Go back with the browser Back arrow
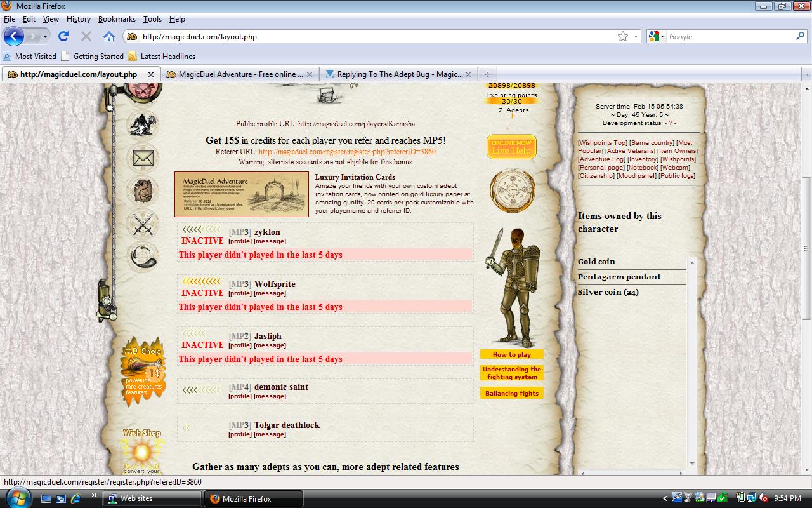Image resolution: width=812 pixels, height=508 pixels. click(x=13, y=36)
